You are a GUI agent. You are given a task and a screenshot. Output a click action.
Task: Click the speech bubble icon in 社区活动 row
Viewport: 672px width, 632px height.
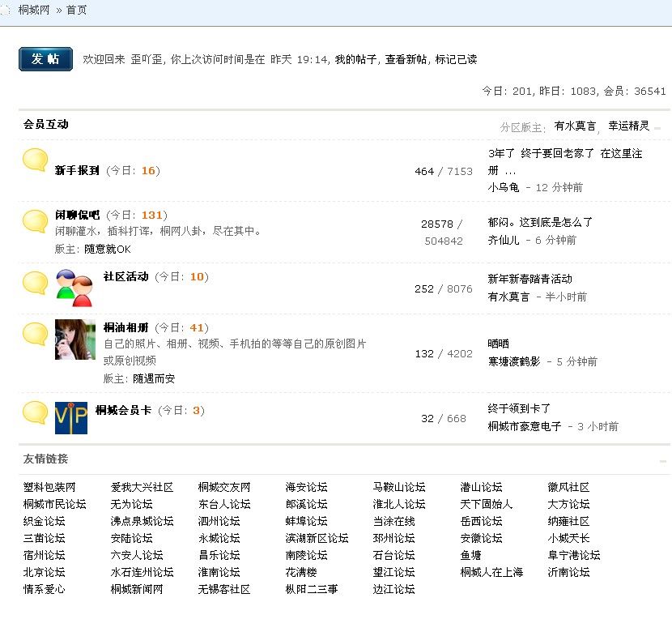pos(35,283)
